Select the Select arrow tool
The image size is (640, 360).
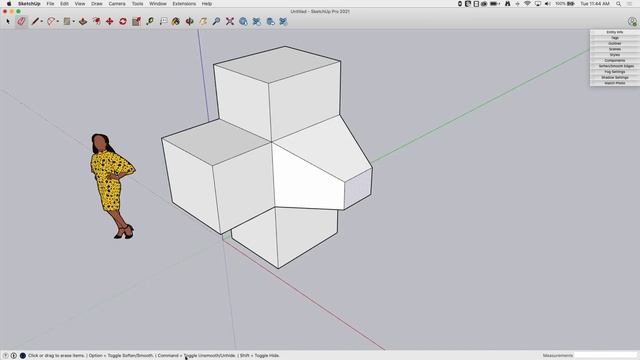8,21
